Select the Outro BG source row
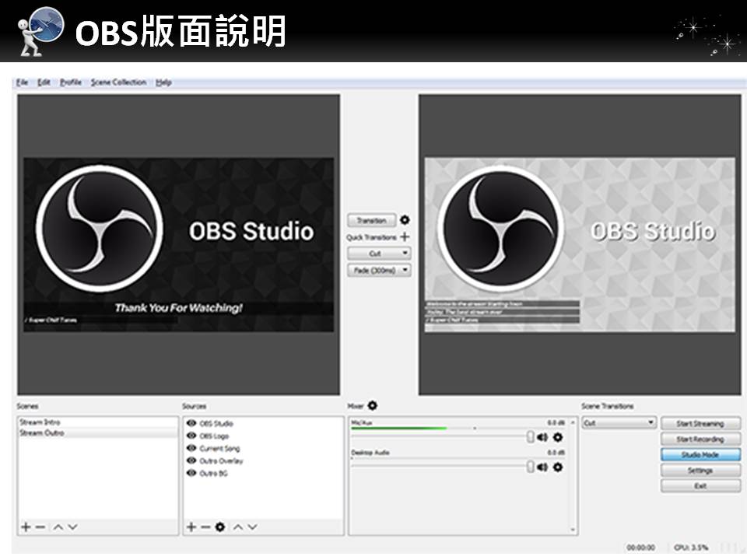 coord(263,473)
